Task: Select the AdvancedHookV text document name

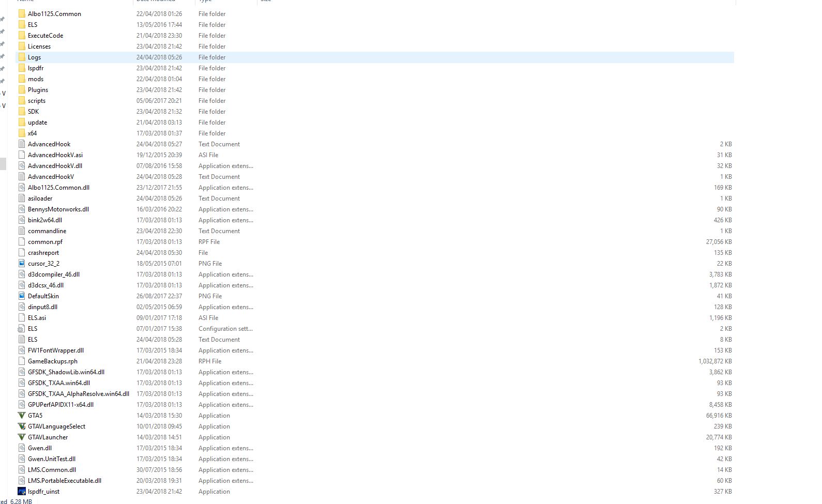Action: [x=51, y=176]
